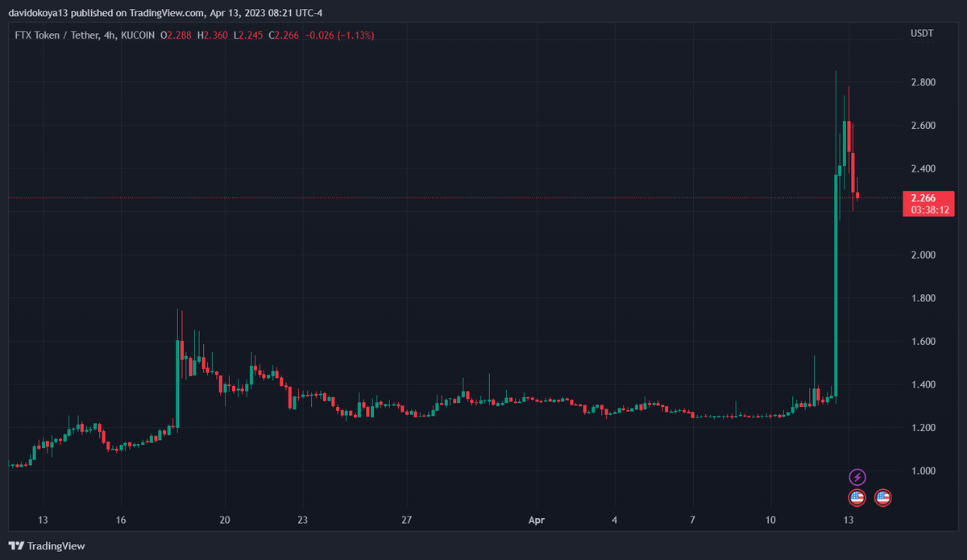
Task: Click the 1.600 price axis label
Action: coord(923,342)
